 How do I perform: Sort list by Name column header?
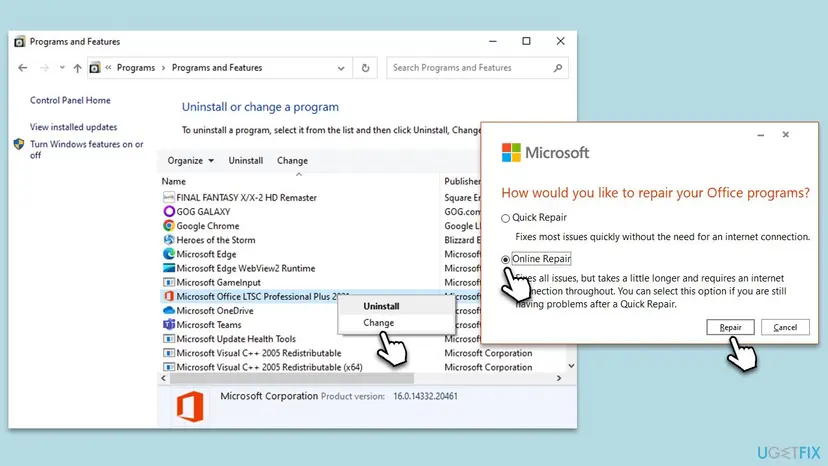(x=174, y=181)
